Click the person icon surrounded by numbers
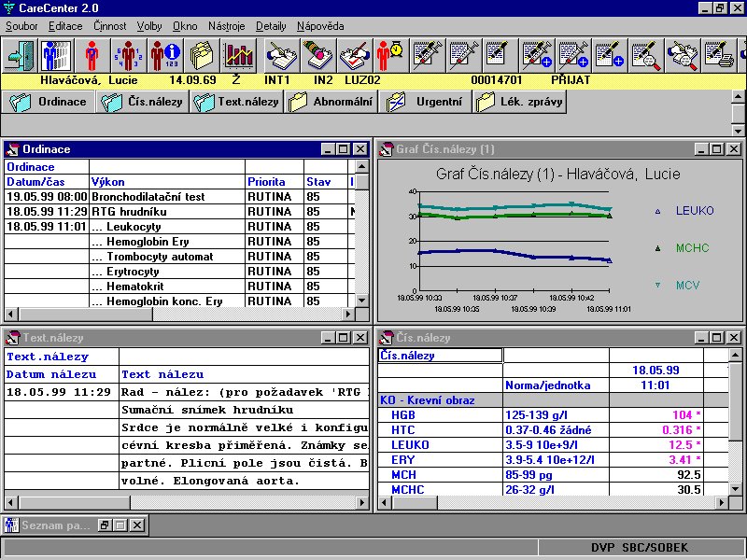This screenshot has height=560, width=747. [128, 55]
